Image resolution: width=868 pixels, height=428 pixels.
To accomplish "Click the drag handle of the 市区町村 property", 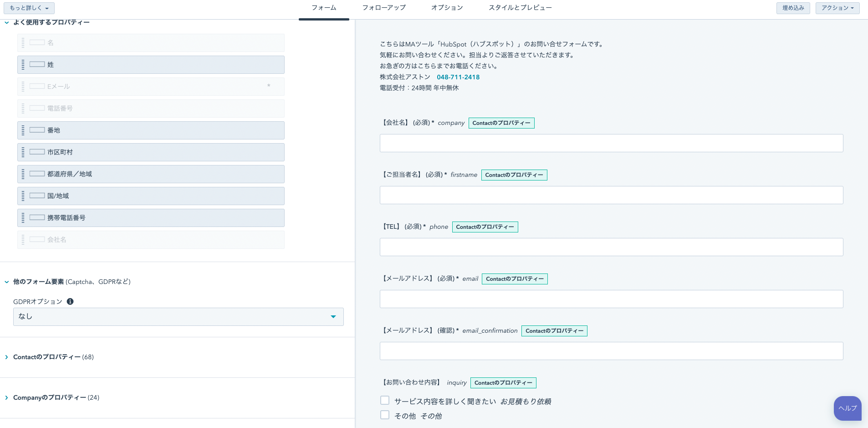I will 23,152.
